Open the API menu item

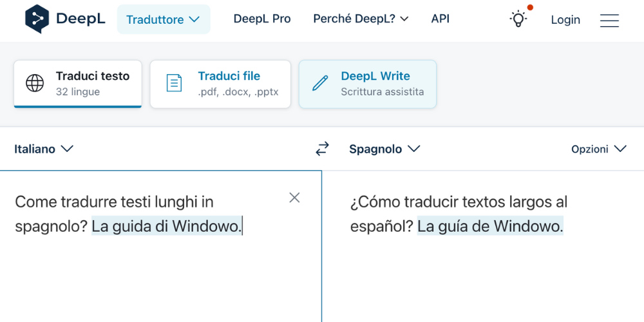pyautogui.click(x=440, y=19)
